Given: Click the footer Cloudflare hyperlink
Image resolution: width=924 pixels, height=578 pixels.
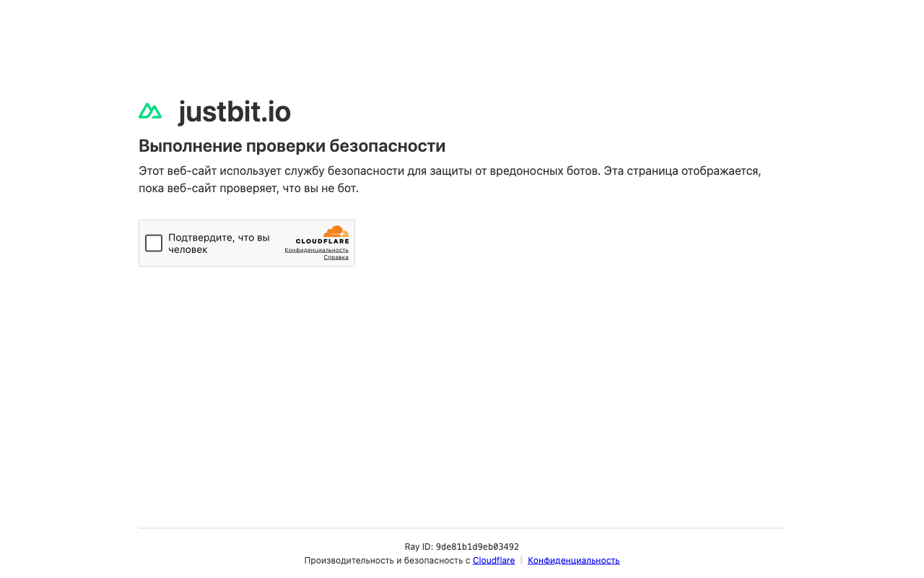Looking at the screenshot, I should (493, 560).
